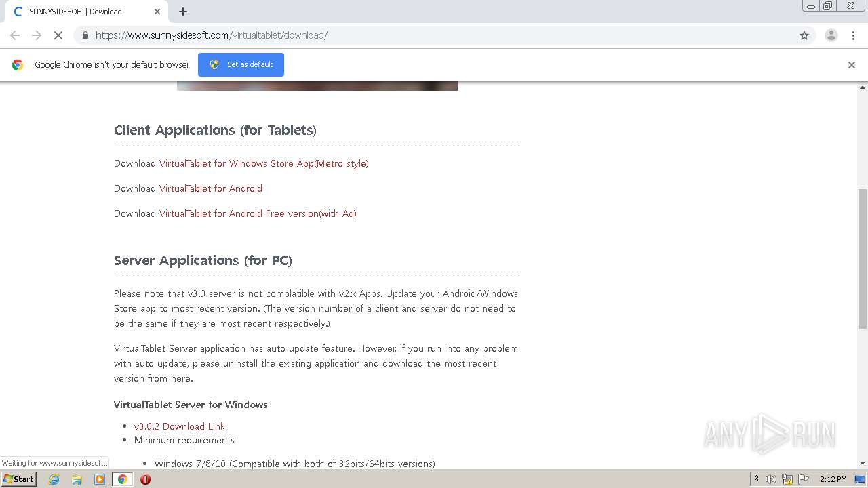Dismiss the default browser notification bar
This screenshot has width=868, height=488.
tap(852, 65)
